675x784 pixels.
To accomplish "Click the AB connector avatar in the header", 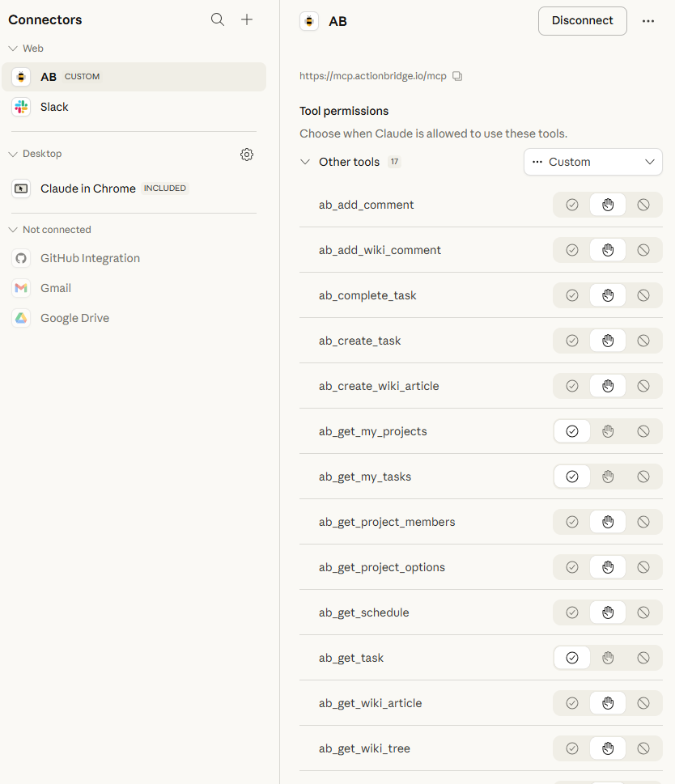I will [308, 21].
